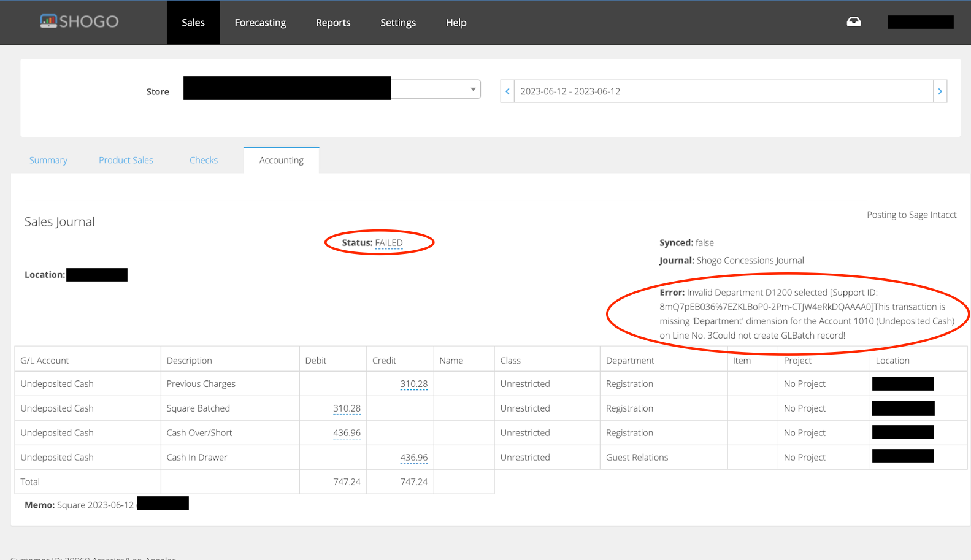Click the 310.28 credit for Previous Charges
971x560 pixels.
[414, 384]
